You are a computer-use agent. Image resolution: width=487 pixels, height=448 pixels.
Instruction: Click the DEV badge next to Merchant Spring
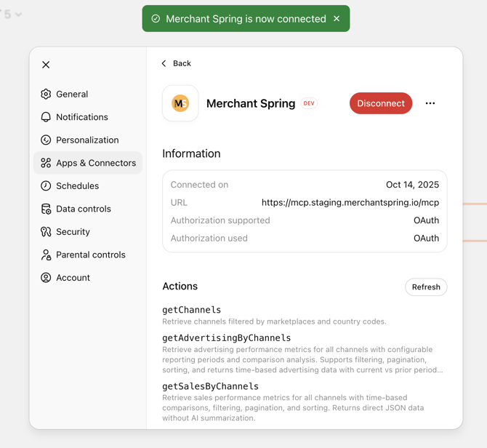pos(309,103)
